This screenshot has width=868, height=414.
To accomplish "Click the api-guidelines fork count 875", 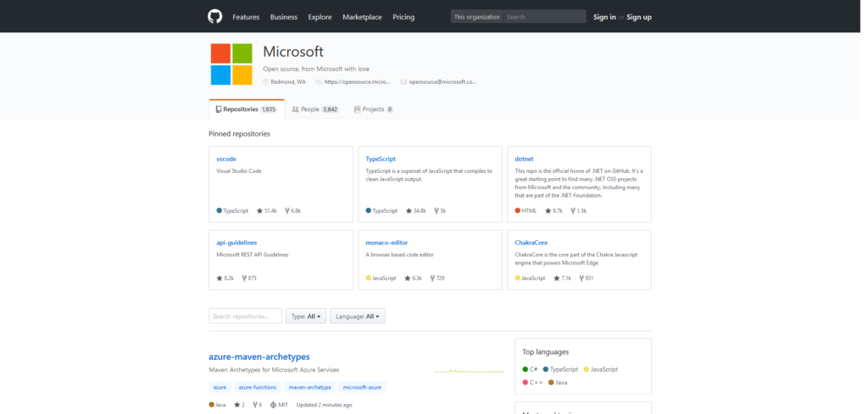I will [x=249, y=278].
